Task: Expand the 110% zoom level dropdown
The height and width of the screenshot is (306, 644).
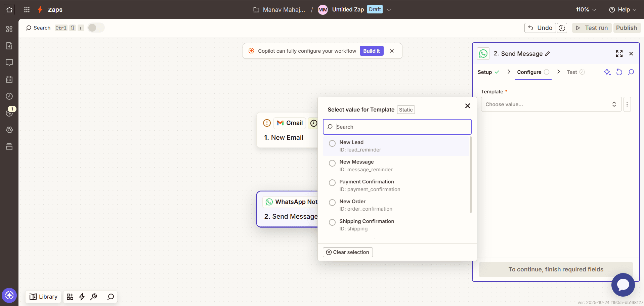Action: tap(586, 9)
